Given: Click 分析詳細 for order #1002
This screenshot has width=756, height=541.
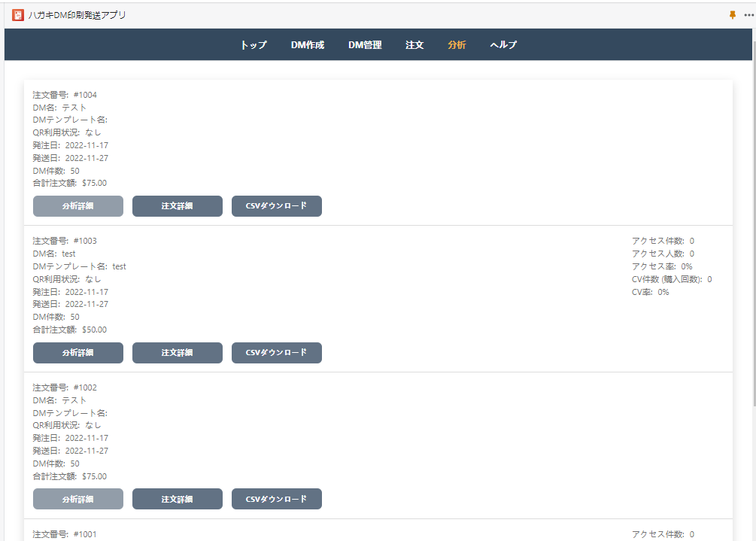Looking at the screenshot, I should [78, 499].
